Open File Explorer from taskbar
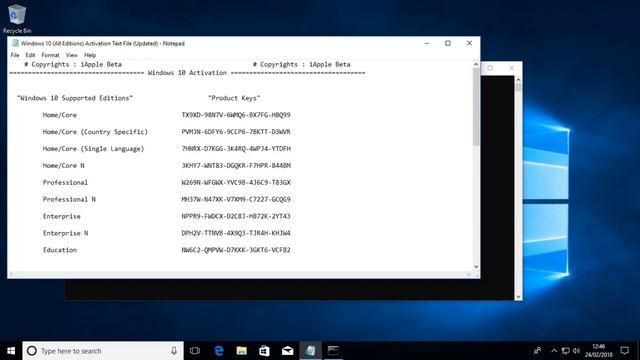Screen dimensions: 640x360 click(242, 351)
